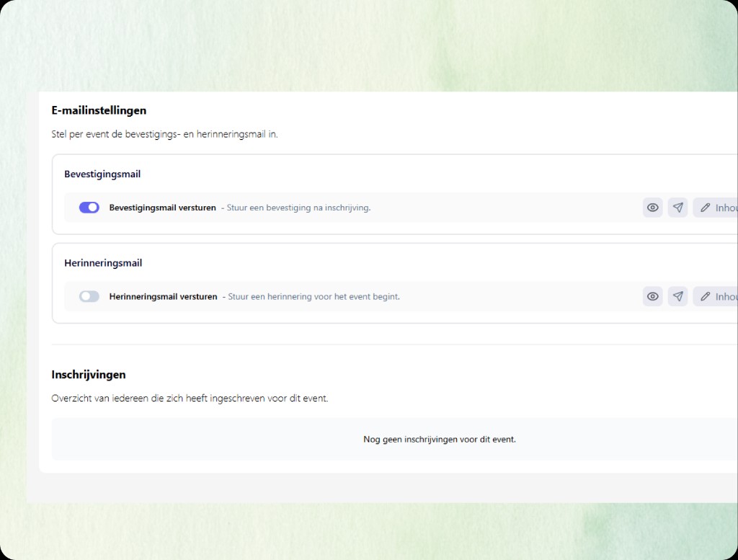Click the Herinneringsmail card title
This screenshot has height=560, width=738.
[x=103, y=263]
